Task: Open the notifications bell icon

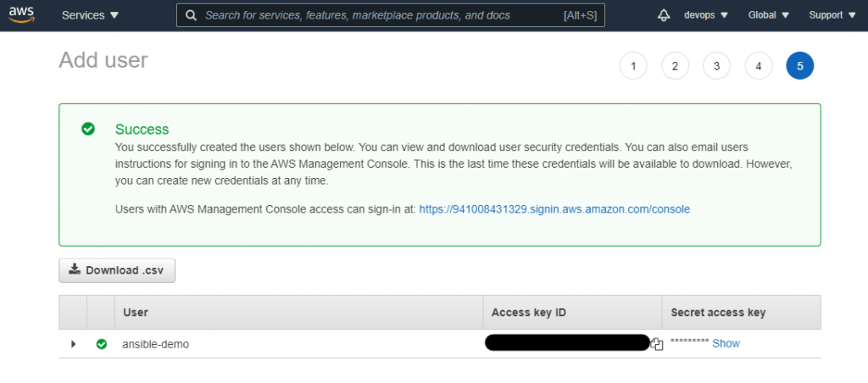Action: [663, 15]
